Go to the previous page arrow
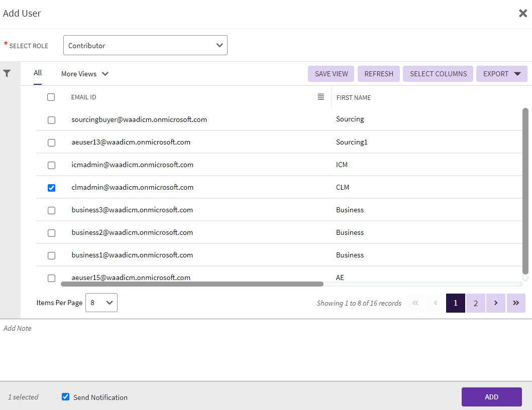Image resolution: width=532 pixels, height=410 pixels. (435, 303)
